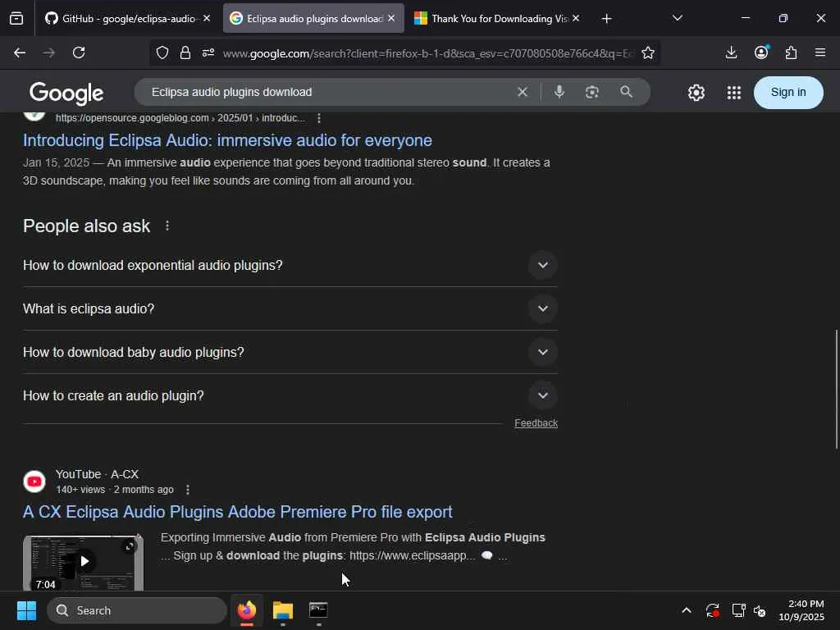Open File Explorer from the taskbar
Viewport: 840px width, 630px height.
coord(283,610)
